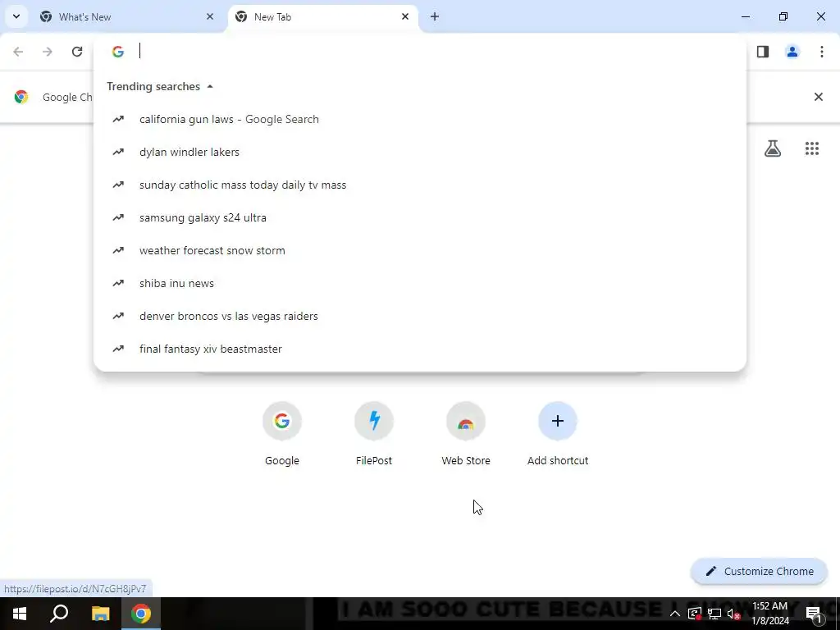Screen dimensions: 840x630
Task: Open the Web Store shortcut tile
Action: pos(466,434)
